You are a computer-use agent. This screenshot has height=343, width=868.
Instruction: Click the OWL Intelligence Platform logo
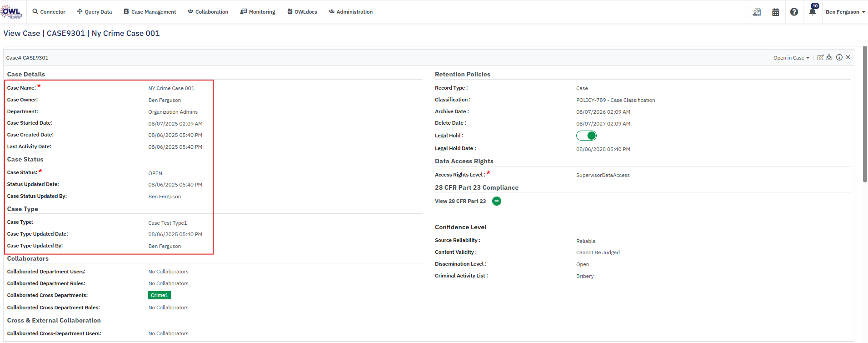point(11,12)
